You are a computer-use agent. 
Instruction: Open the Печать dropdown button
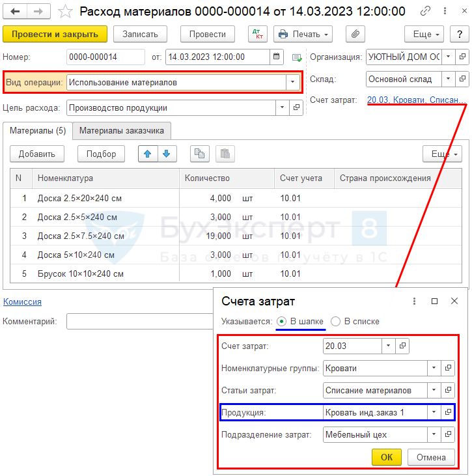[303, 34]
